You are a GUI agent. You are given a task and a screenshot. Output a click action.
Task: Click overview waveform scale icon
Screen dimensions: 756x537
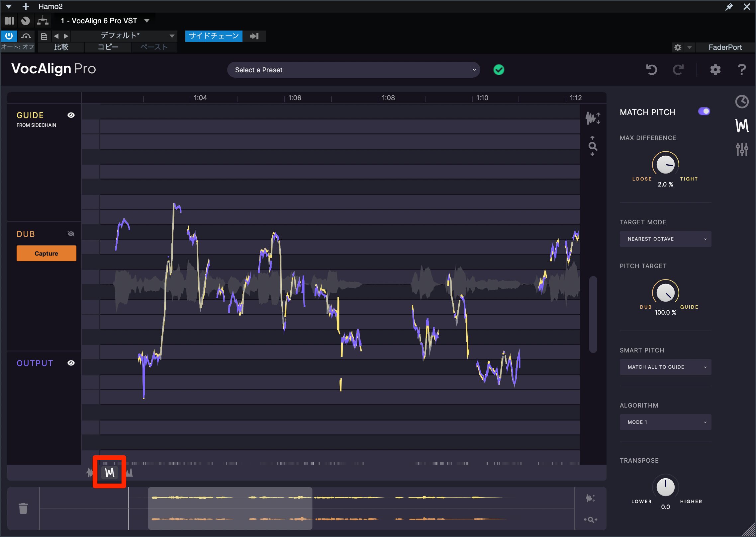click(x=591, y=498)
